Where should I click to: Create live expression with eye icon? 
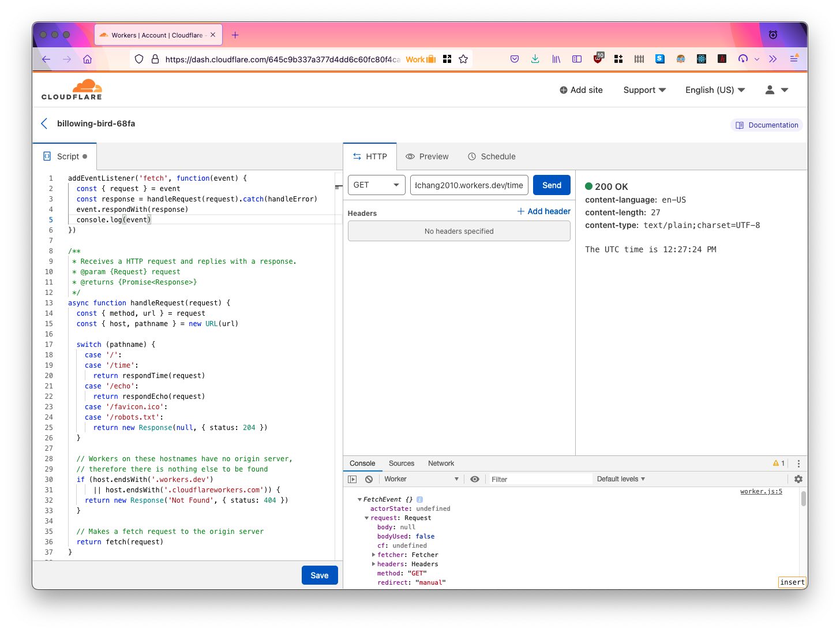coord(475,479)
